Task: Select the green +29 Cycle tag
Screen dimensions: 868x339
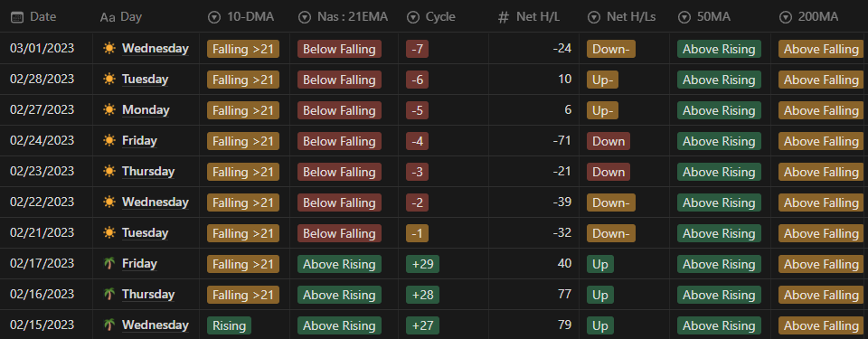Action: pos(422,264)
